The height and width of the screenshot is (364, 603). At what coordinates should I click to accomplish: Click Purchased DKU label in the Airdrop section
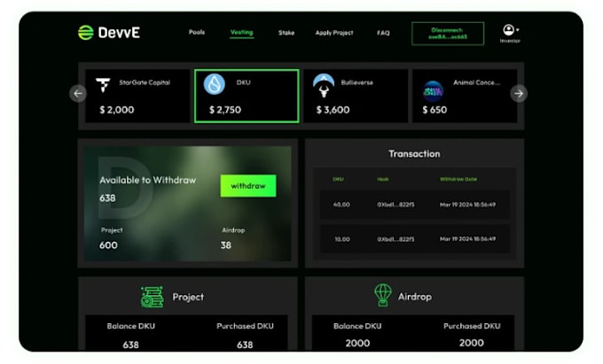point(472,326)
